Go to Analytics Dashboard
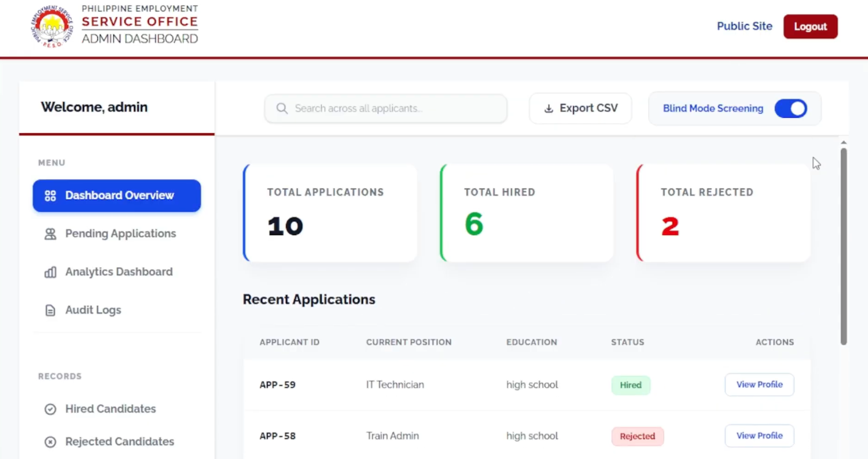 [x=117, y=272]
